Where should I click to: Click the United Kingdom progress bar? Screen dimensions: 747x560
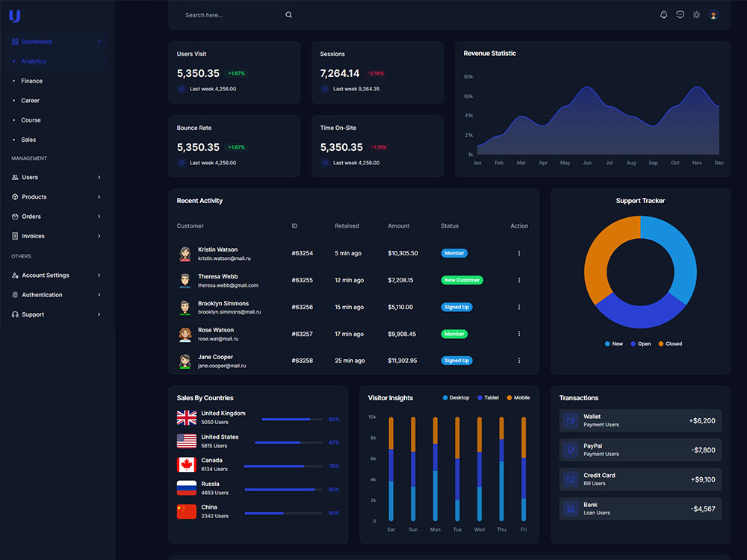coord(291,420)
